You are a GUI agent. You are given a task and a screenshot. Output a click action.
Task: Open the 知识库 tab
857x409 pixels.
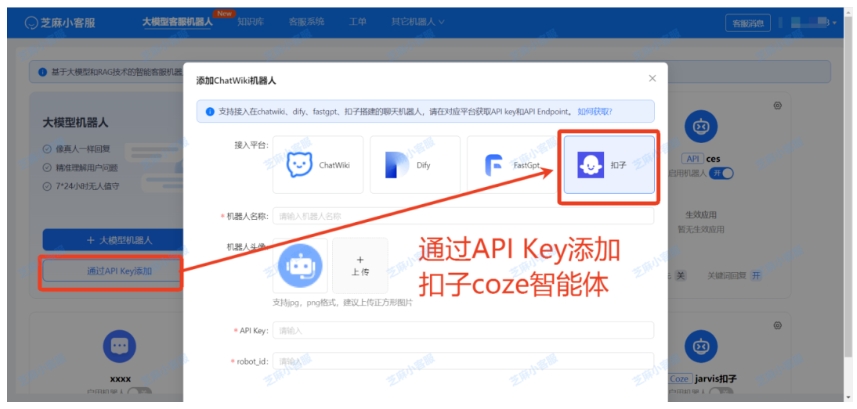[251, 22]
